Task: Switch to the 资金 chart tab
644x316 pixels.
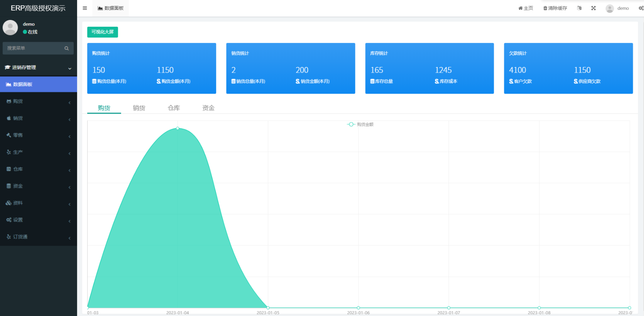Action: 208,108
